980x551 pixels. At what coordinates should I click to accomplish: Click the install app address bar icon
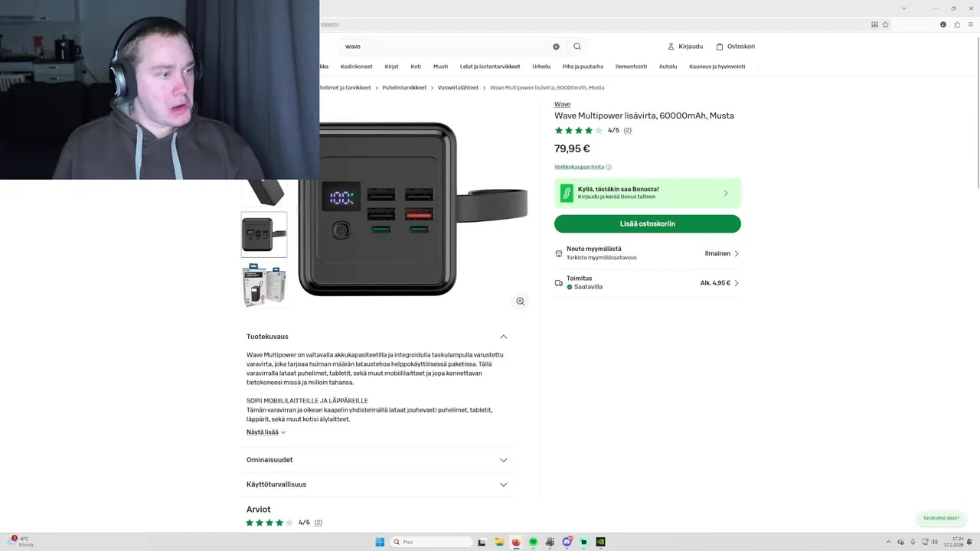[x=874, y=24]
